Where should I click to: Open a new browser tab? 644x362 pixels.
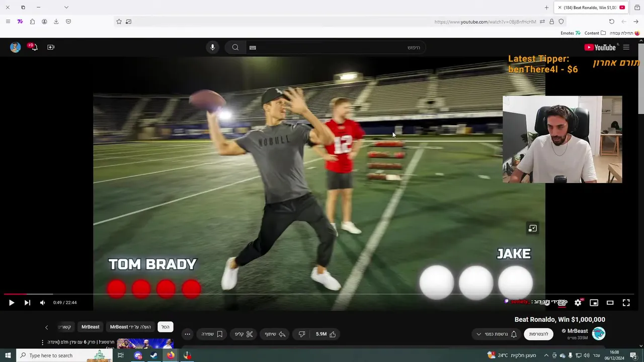click(x=546, y=8)
